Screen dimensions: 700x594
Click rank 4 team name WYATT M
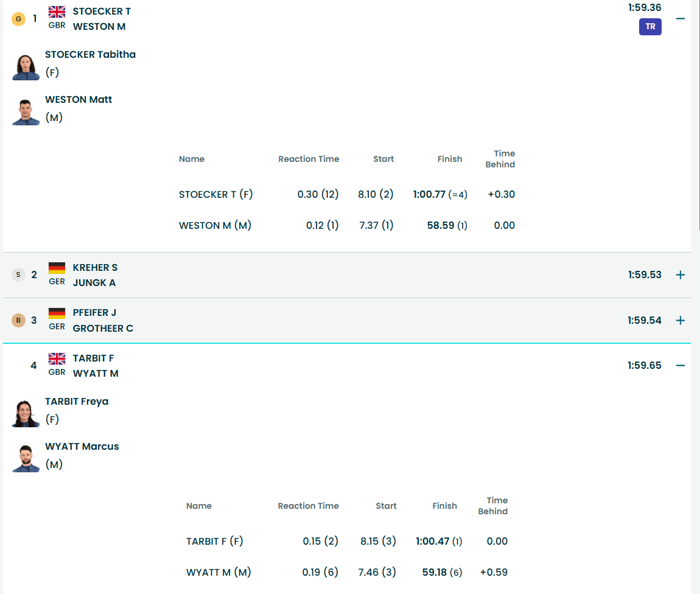click(96, 373)
